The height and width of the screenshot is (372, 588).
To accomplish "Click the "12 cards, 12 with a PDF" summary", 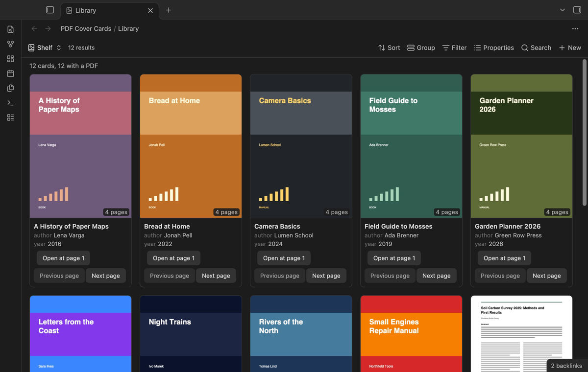I will coord(64,66).
